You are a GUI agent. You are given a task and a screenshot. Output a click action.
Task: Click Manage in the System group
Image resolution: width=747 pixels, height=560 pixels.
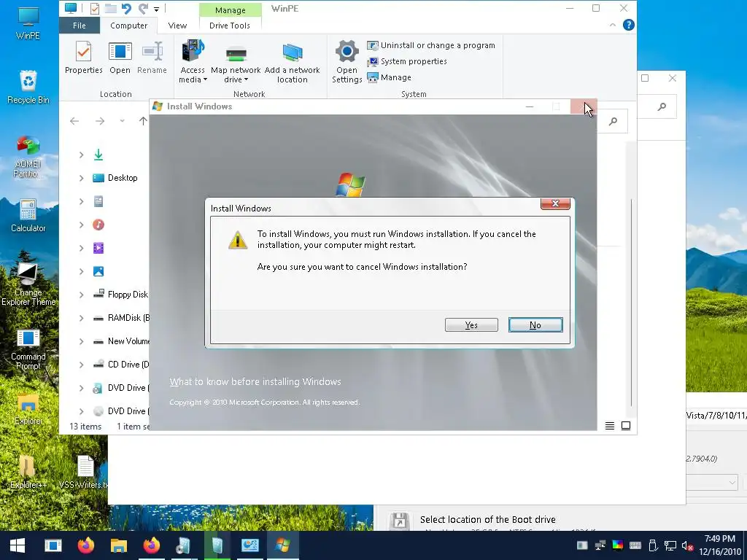pos(390,77)
